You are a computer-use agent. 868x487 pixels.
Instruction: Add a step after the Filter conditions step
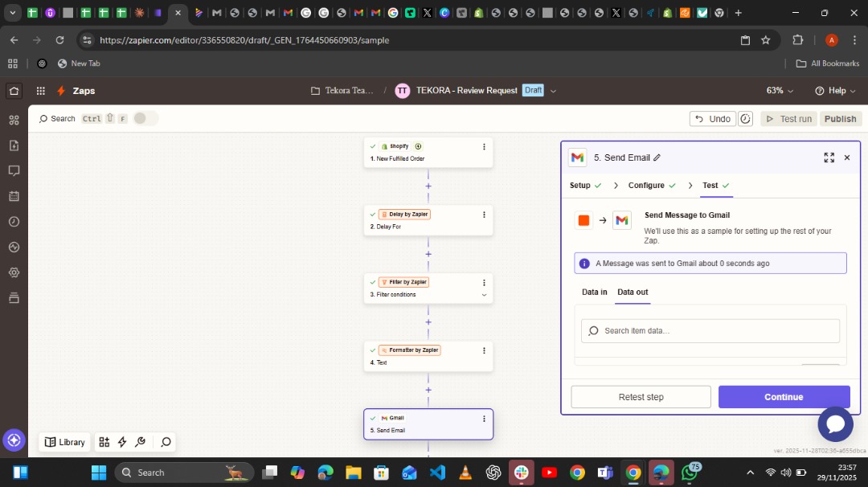click(x=428, y=322)
